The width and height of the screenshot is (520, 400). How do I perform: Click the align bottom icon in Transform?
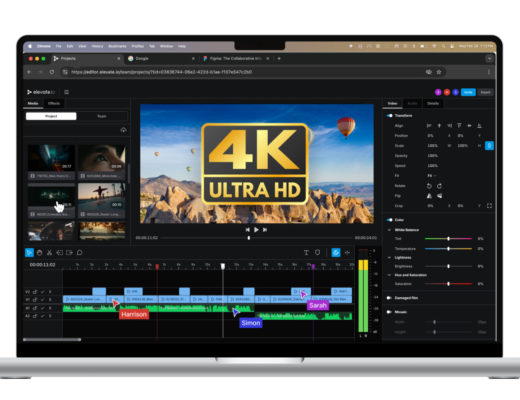(x=479, y=126)
